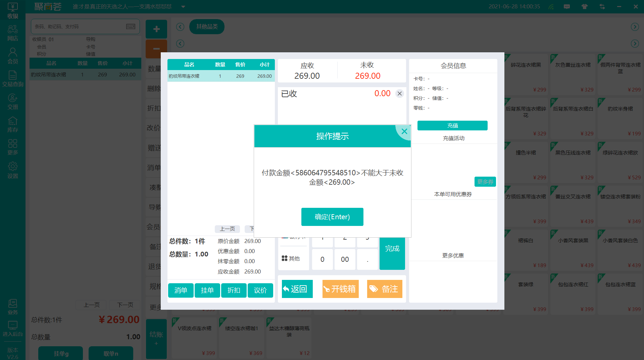Select product 小香风套装黑
The image size is (644, 360).
coord(573,249)
